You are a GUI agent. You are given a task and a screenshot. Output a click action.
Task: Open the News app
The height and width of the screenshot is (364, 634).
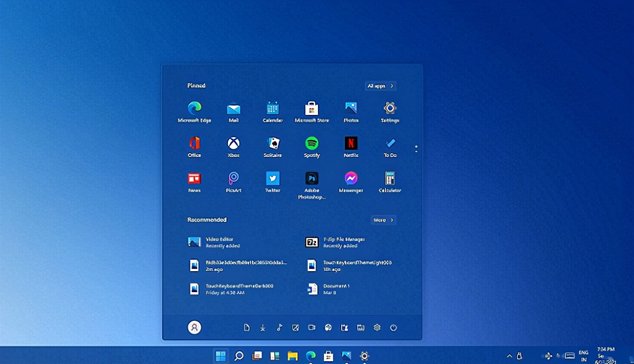pyautogui.click(x=194, y=182)
